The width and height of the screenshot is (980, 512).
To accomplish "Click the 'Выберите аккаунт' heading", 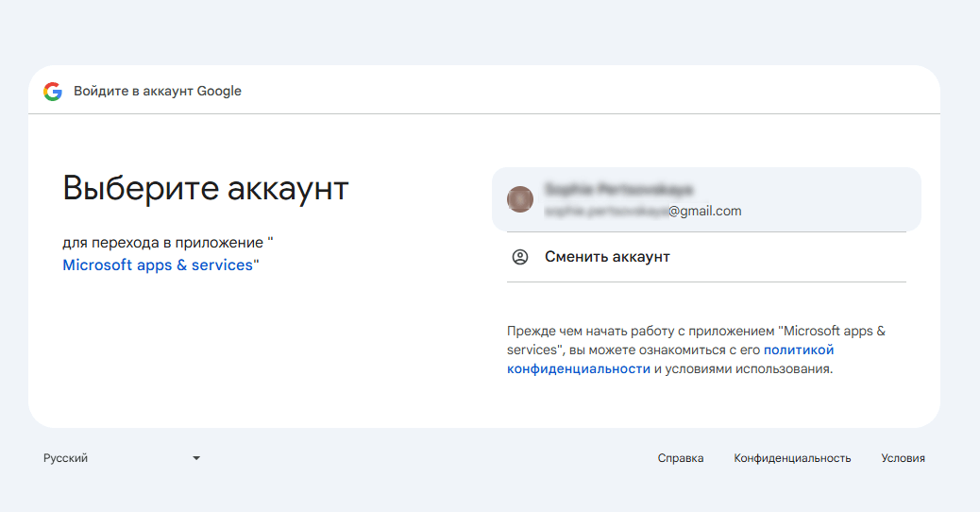I will click(x=206, y=188).
